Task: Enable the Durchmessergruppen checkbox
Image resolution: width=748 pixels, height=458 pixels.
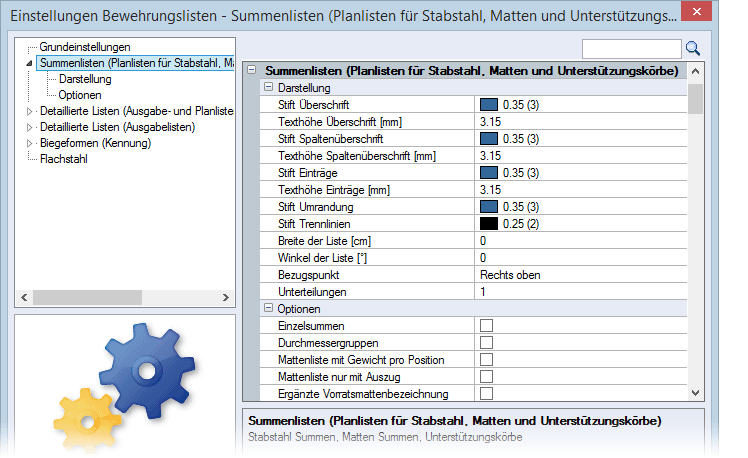Action: [486, 343]
